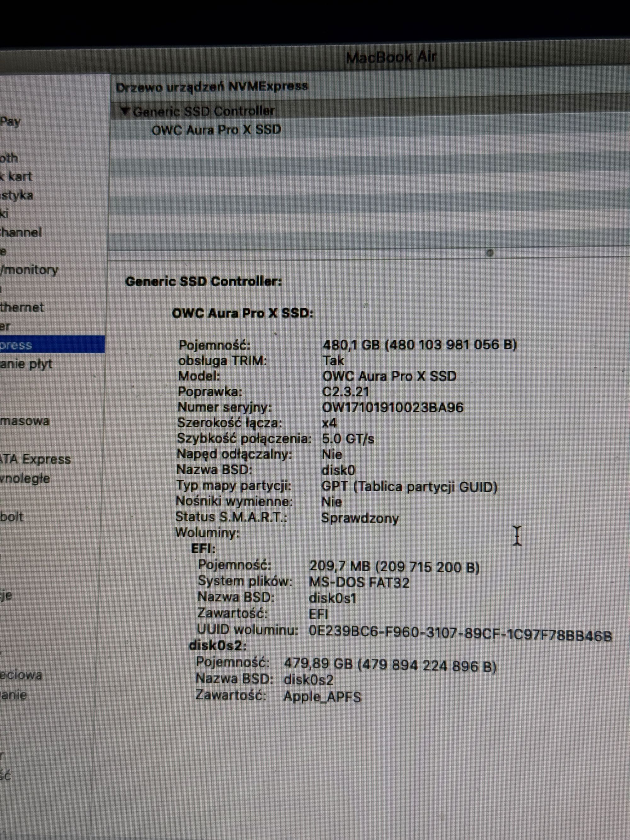
Task: Select the sidebar item ending in 'Pay'
Action: coord(10,122)
